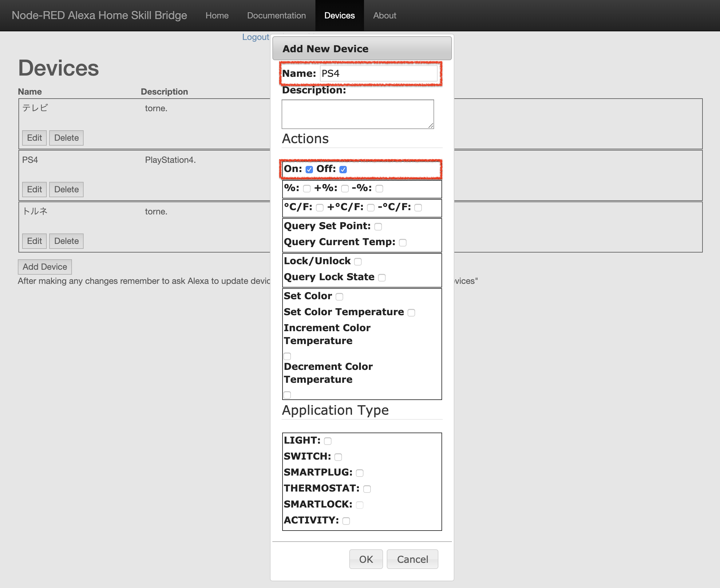
Task: Uncheck the Off action checkbox
Action: click(x=343, y=169)
